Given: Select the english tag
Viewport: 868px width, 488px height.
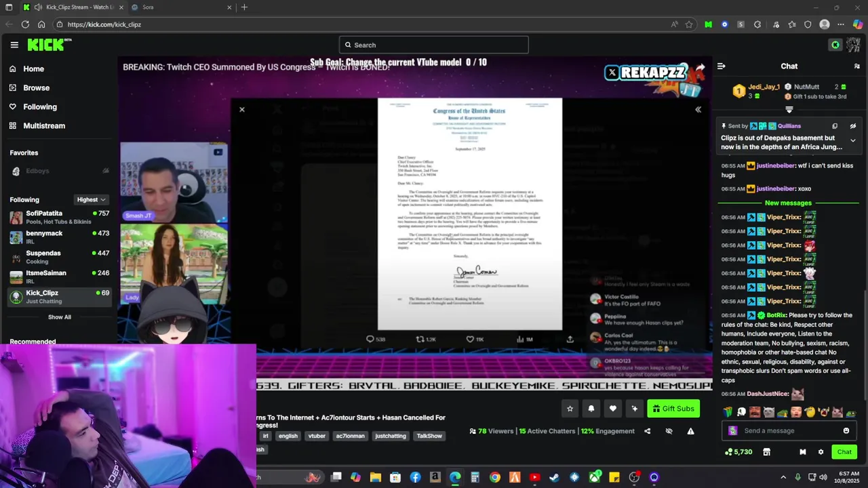Looking at the screenshot, I should pos(288,436).
